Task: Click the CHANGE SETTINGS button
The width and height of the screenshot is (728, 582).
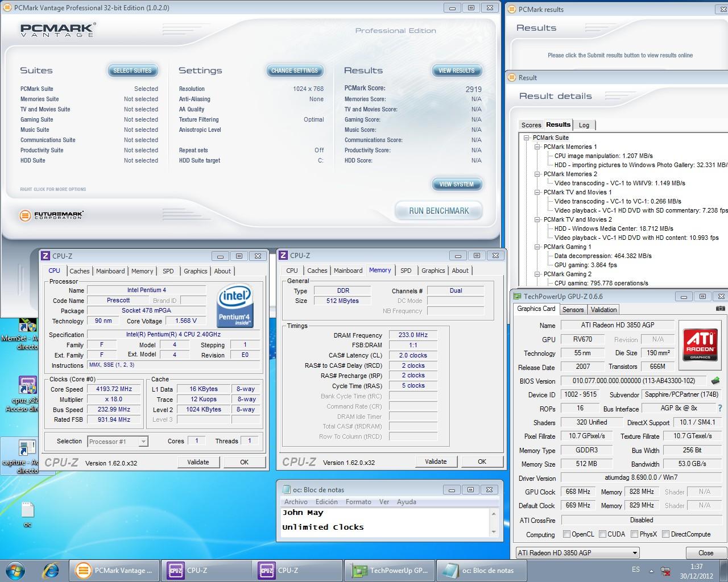Action: point(295,70)
